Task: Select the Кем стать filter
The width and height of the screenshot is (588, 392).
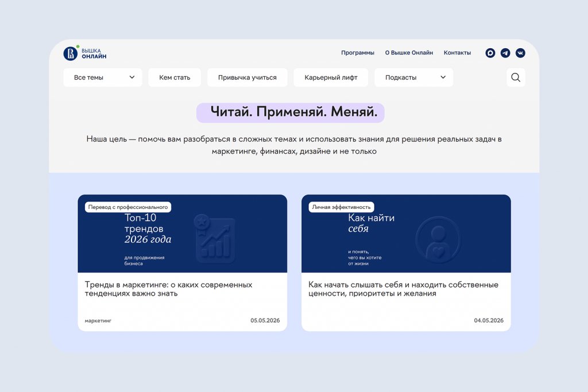Action: pyautogui.click(x=175, y=77)
